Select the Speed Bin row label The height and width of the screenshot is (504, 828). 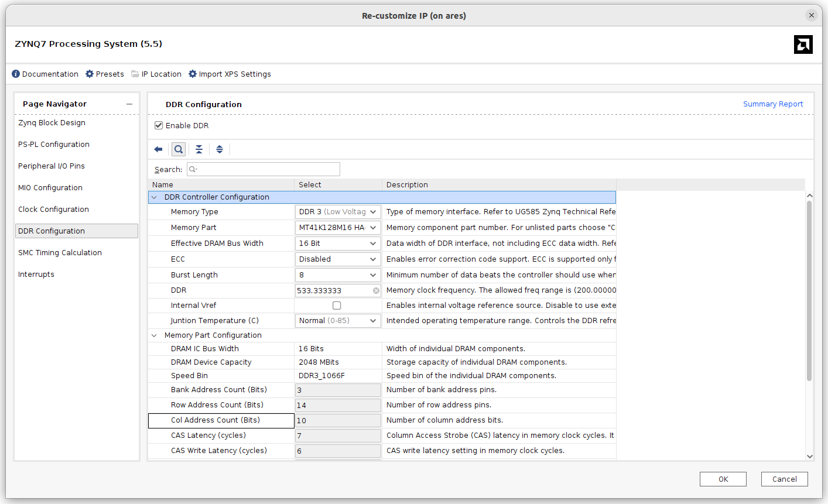tap(189, 376)
